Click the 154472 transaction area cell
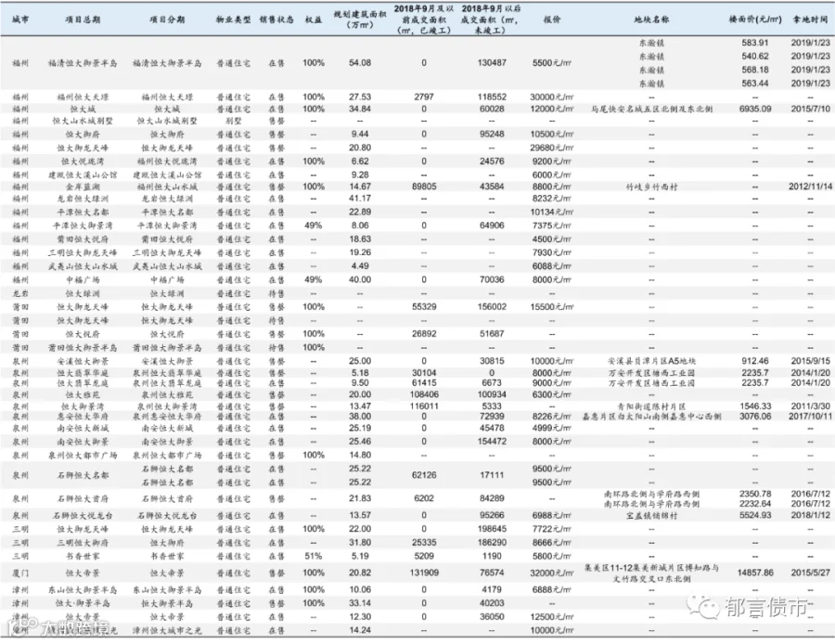 [492, 441]
